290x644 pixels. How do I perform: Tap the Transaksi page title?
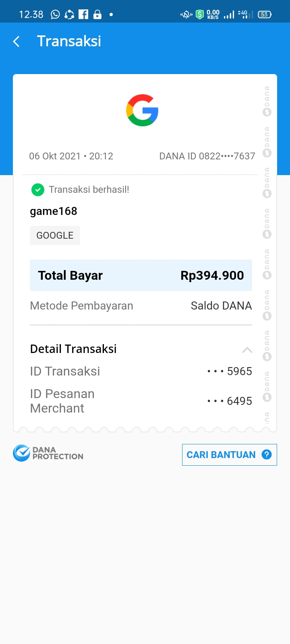click(69, 41)
